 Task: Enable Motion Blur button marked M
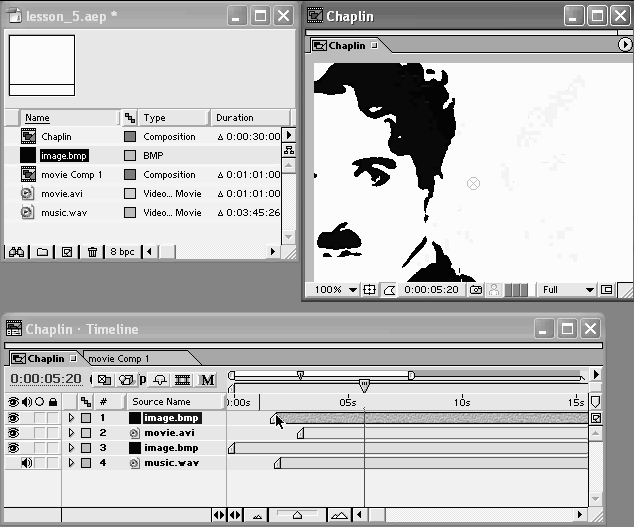click(x=208, y=380)
